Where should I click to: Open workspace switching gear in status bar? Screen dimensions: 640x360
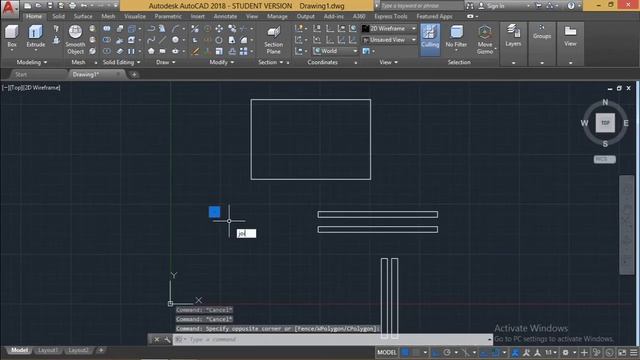565,352
